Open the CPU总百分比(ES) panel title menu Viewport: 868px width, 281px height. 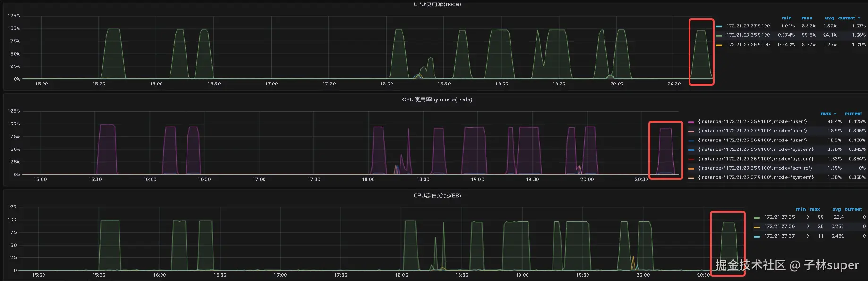(437, 195)
